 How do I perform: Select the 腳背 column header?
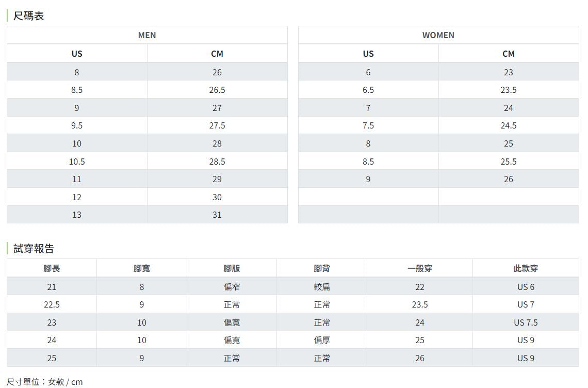point(322,268)
